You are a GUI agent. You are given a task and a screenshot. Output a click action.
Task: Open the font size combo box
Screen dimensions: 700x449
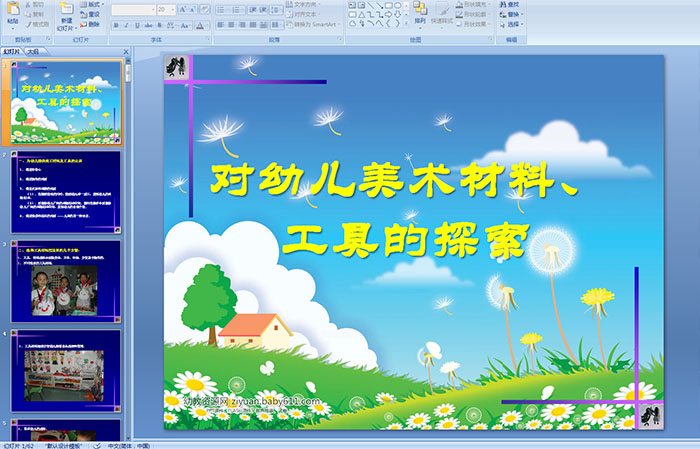click(166, 9)
